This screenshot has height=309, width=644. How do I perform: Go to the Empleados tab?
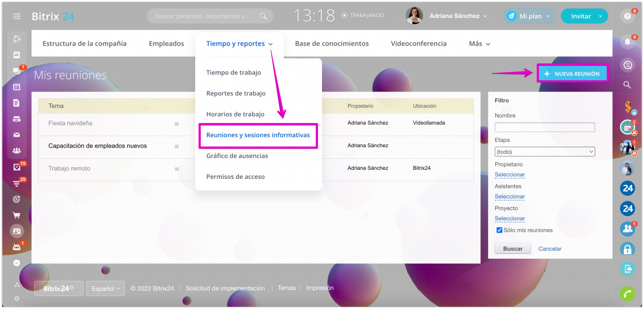click(167, 44)
